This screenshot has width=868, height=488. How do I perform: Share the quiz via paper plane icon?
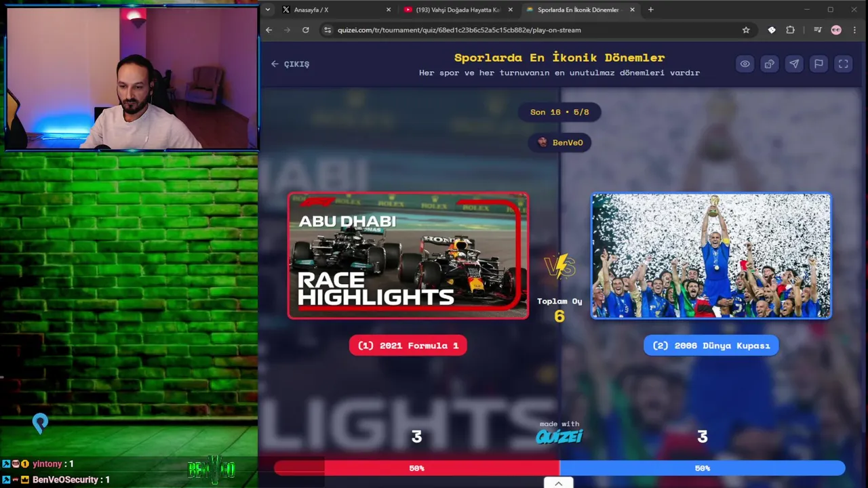tap(794, 64)
